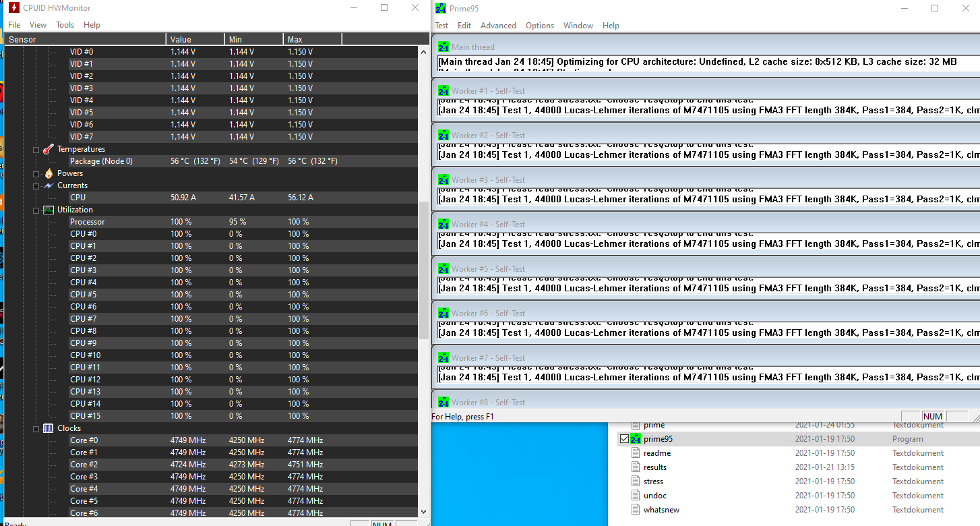The width and height of the screenshot is (980, 526).
Task: Collapse the Clocks tree node
Action: (x=36, y=428)
